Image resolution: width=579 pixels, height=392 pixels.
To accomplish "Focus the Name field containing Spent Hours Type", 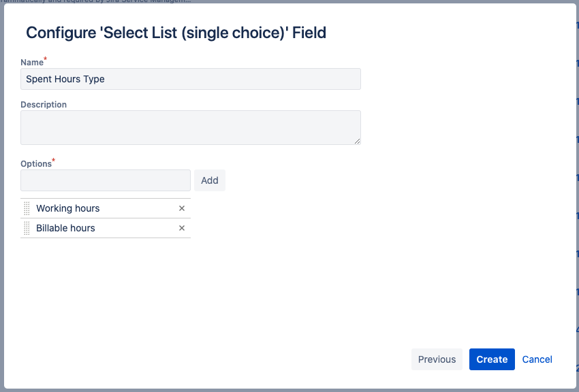I will coord(191,79).
